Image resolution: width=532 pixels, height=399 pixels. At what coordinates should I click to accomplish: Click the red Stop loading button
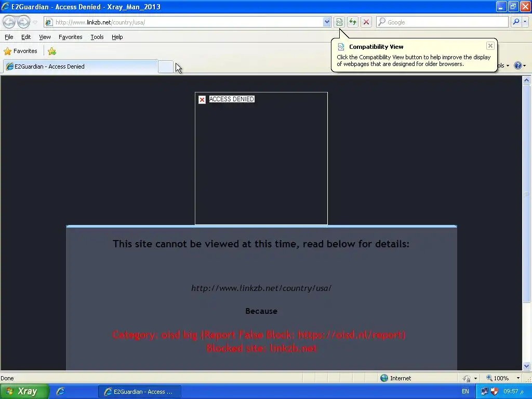366,22
